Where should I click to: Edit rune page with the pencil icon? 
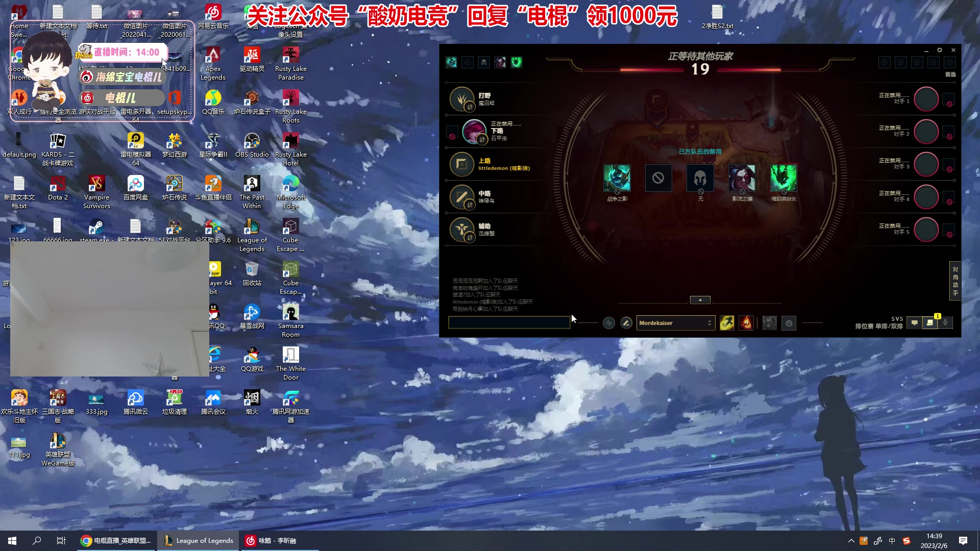click(x=626, y=323)
